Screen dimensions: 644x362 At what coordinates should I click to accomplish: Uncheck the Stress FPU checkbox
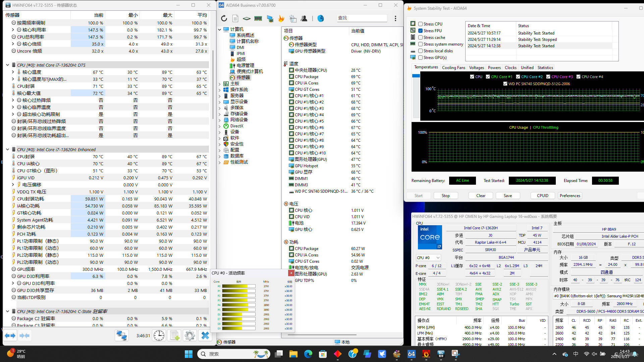(420, 31)
